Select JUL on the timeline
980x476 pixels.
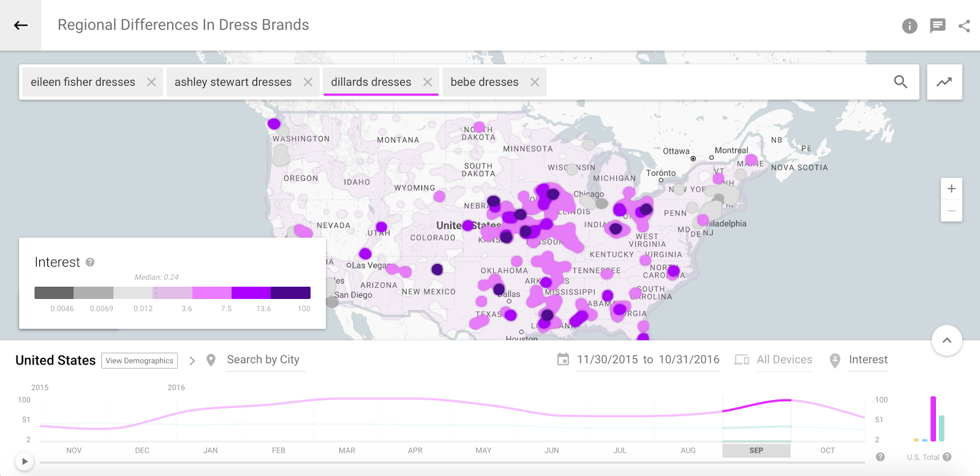pos(620,450)
